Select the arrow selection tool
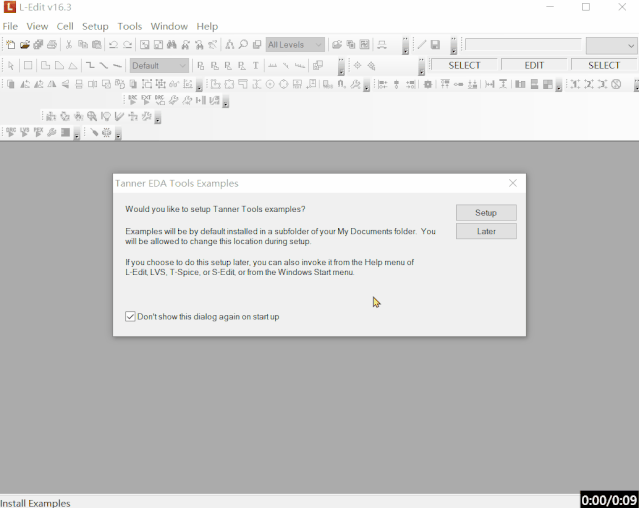Viewport: 639px width, 508px height. tap(11, 66)
